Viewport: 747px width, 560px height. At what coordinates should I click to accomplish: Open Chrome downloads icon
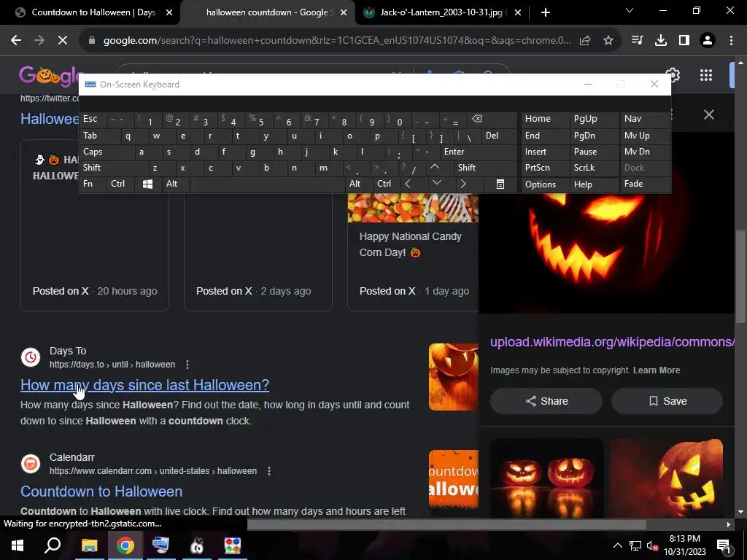pyautogui.click(x=660, y=41)
